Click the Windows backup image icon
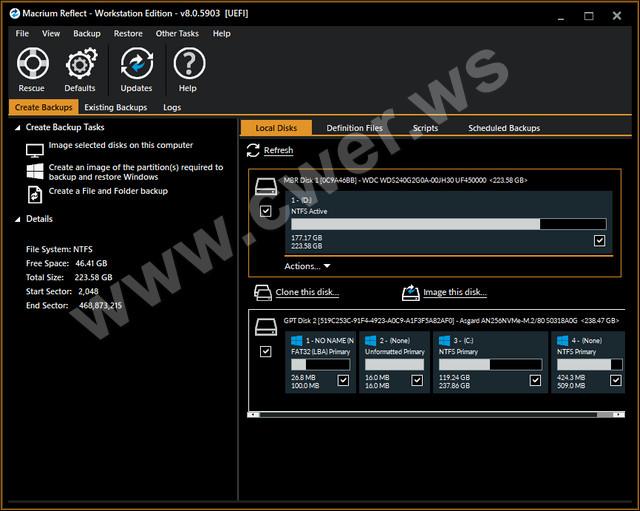Viewport: 640px width, 511px height. point(34,171)
